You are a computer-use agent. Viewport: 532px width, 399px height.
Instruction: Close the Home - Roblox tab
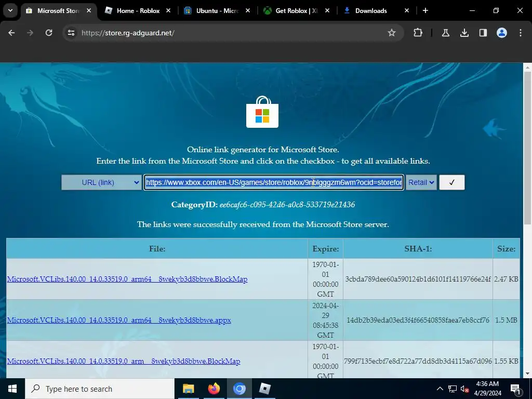coord(168,10)
